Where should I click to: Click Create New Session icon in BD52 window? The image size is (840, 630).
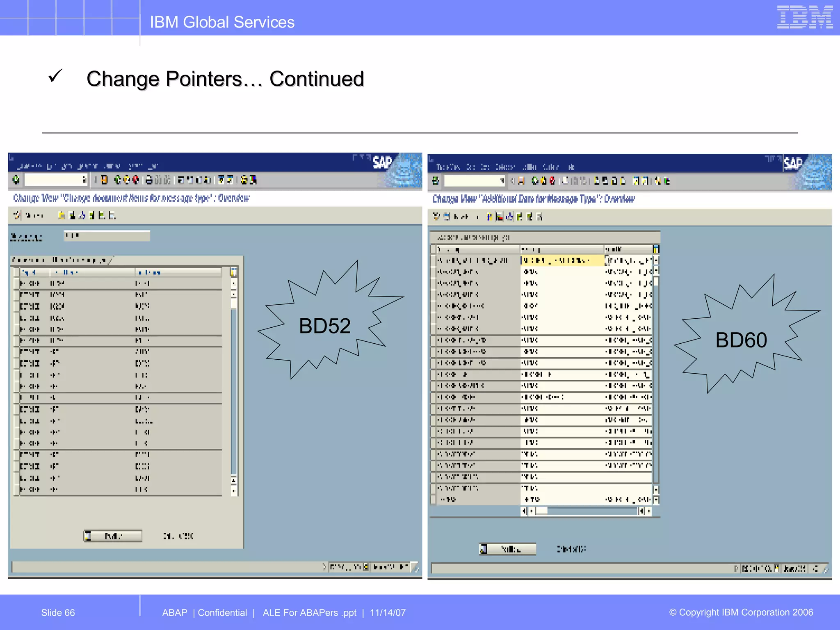point(220,180)
